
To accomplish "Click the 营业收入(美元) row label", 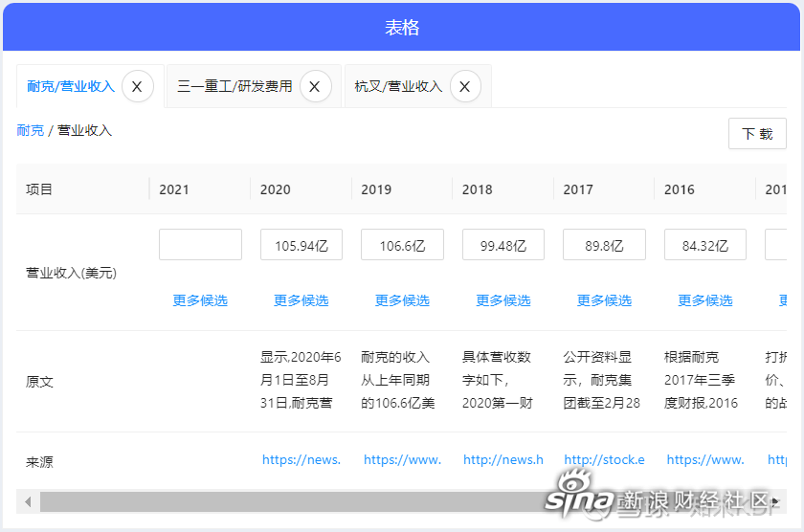I will (71, 273).
